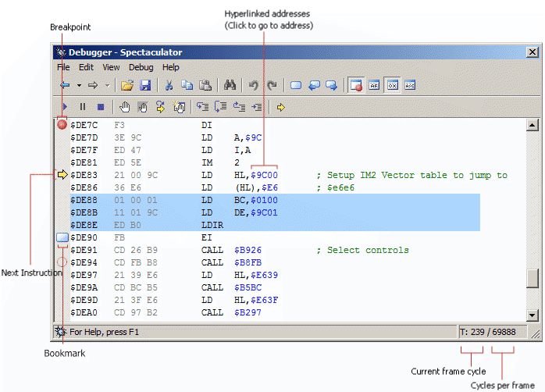Click the icon with looping arrow over yellow arrow

pyautogui.click(x=160, y=107)
